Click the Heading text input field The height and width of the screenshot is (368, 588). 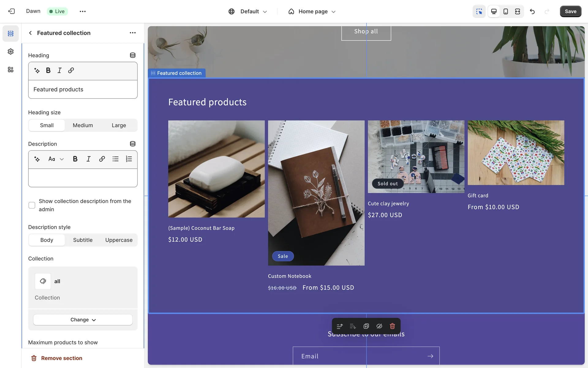click(x=83, y=90)
